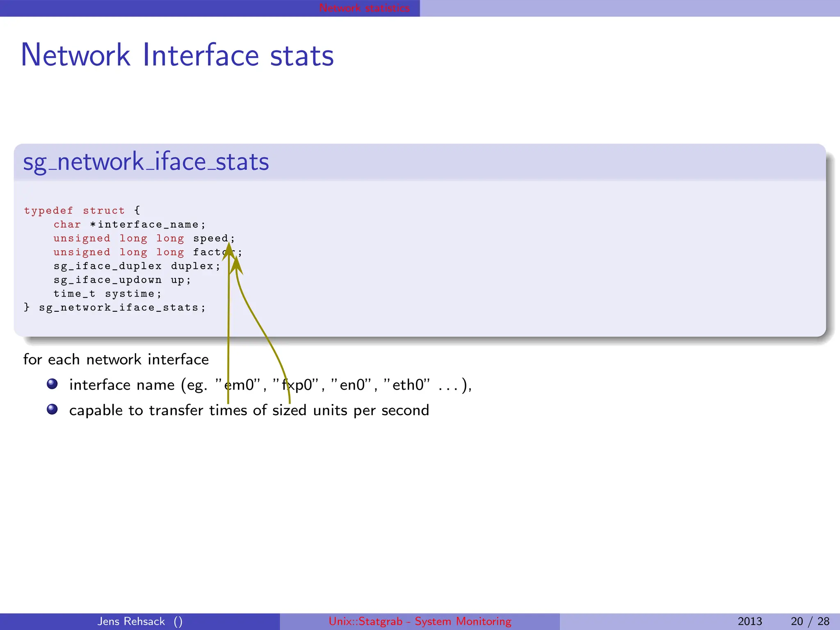This screenshot has width=840, height=630.
Task: Click the code line 'unsigned long long speed;'
Action: click(144, 238)
